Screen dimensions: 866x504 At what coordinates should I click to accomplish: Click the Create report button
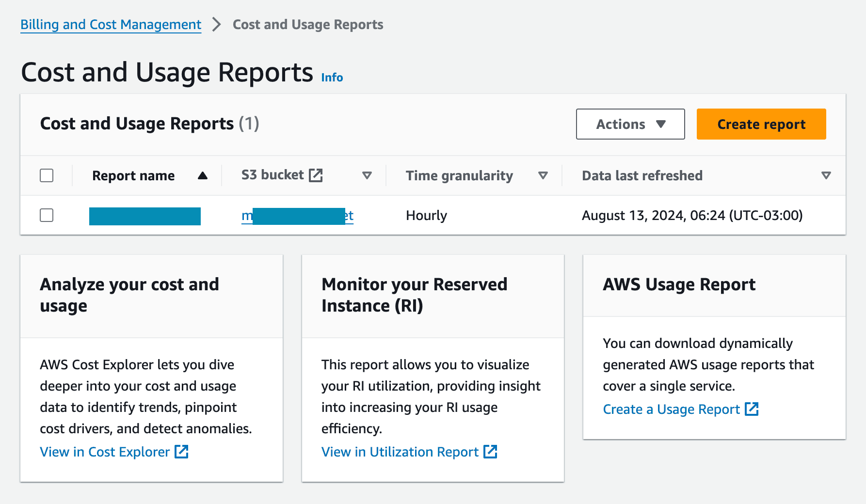coord(761,124)
